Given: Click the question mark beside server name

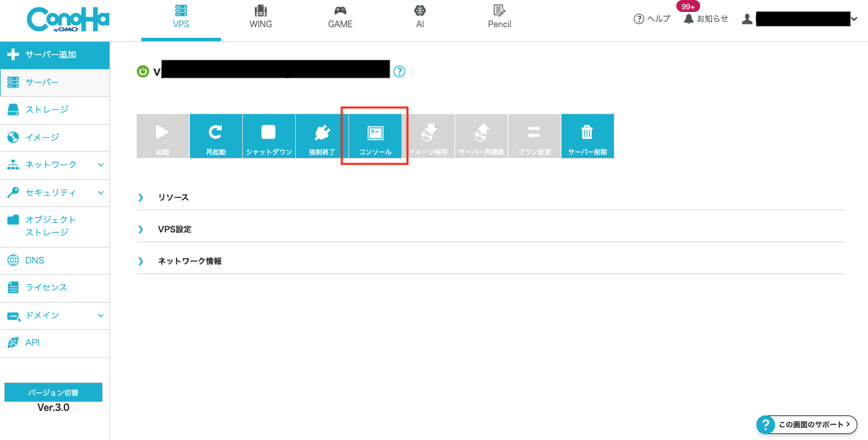Looking at the screenshot, I should [x=399, y=72].
